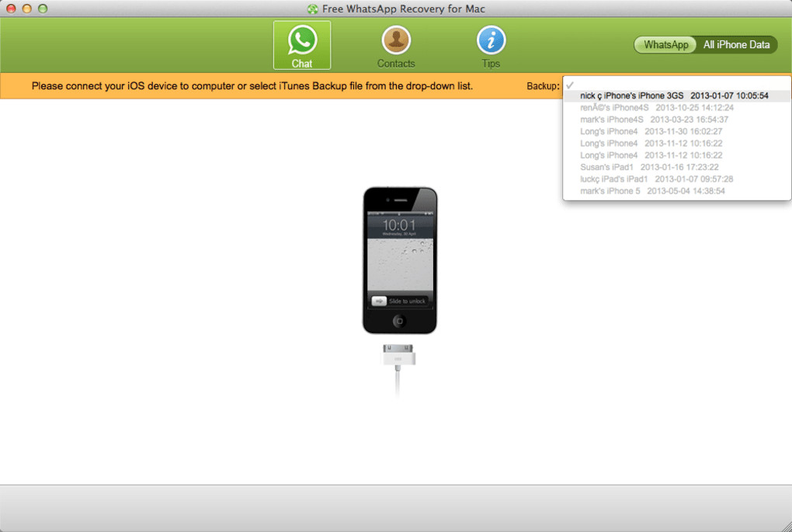The height and width of the screenshot is (532, 792).
Task: Switch to WhatsApp mode
Action: (x=665, y=44)
